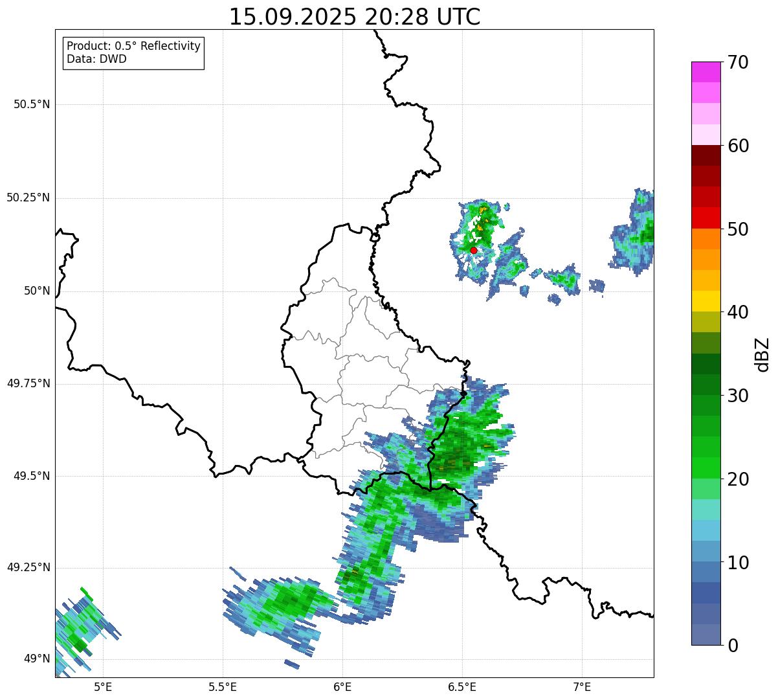Click the 49°N latitude label
The image size is (778, 700).
(37, 659)
